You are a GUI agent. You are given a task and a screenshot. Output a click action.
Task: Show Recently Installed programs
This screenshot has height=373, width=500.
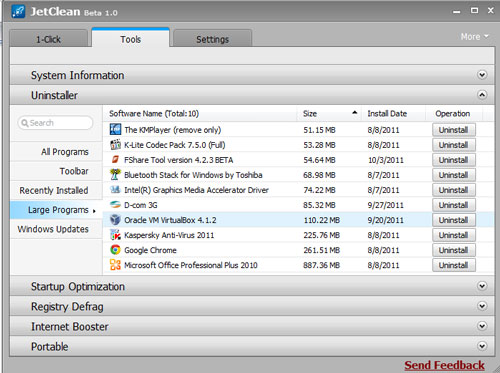56,190
